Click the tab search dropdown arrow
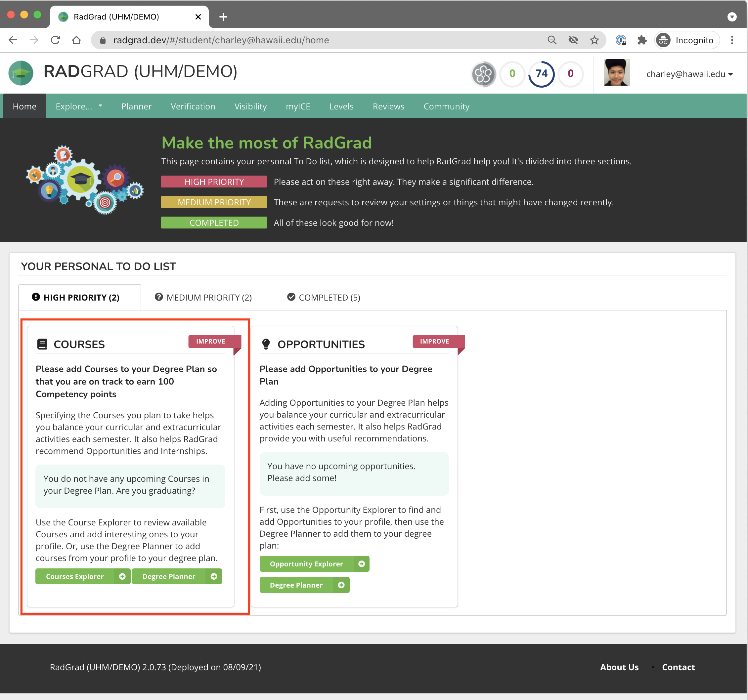 pos(732,17)
